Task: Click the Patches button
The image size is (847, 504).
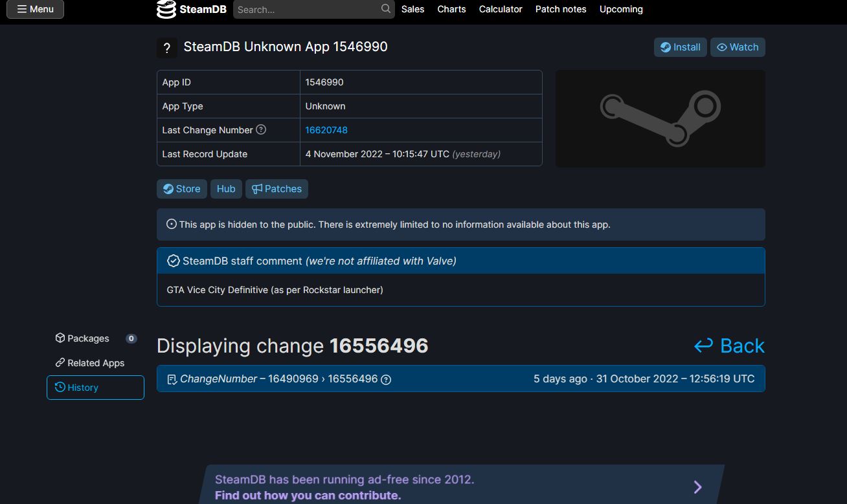Action: coord(277,189)
